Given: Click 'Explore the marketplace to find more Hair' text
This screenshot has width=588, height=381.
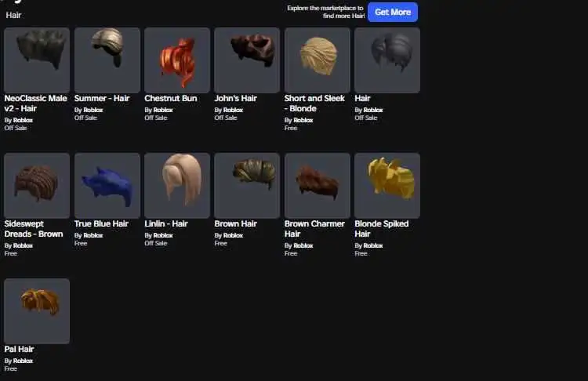Looking at the screenshot, I should pyautogui.click(x=325, y=12).
